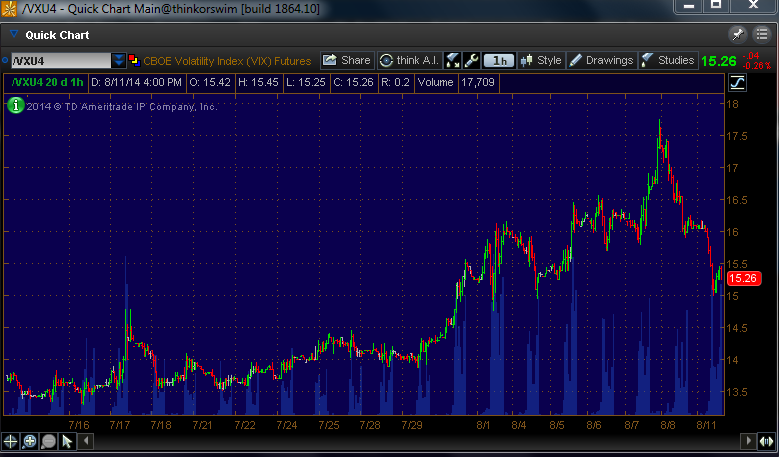Click the pin icon in Quick Chart header
The image size is (779, 457).
click(738, 34)
